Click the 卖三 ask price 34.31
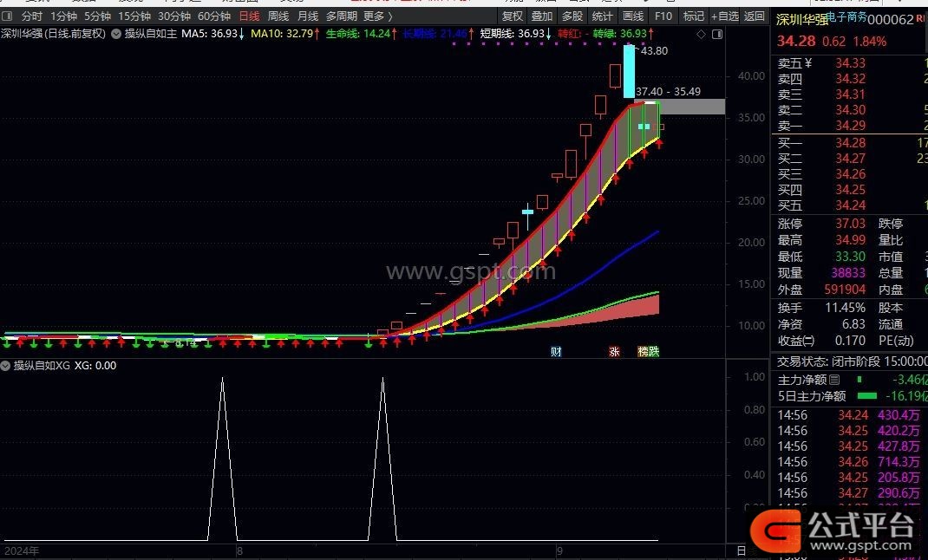This screenshot has width=928, height=560. (850, 94)
